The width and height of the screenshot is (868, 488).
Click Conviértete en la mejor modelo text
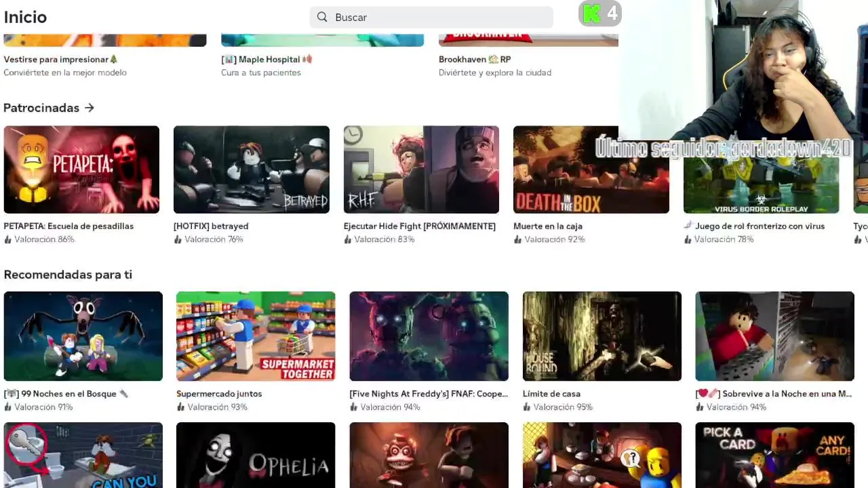(65, 73)
